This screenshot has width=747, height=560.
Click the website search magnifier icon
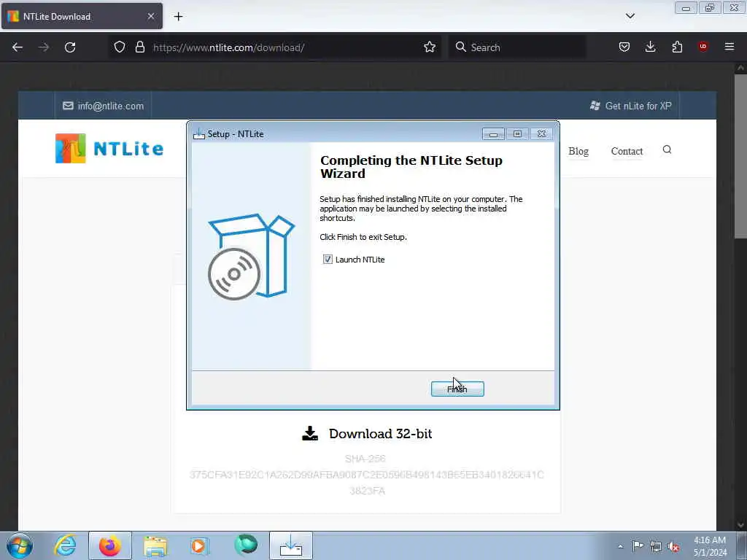coord(667,149)
